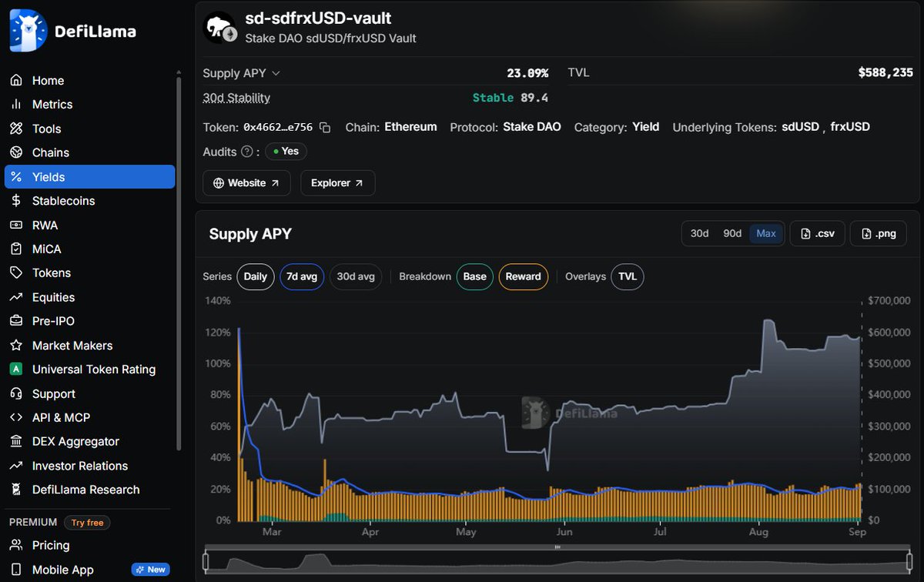The image size is (924, 582).
Task: Click the Tools wrench icon
Action: (x=16, y=129)
